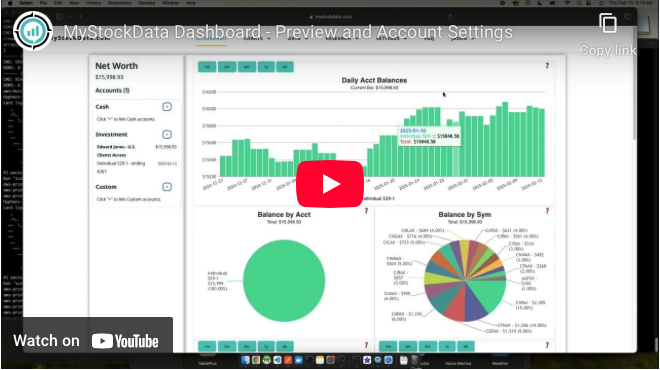Select 3m in bottom-right chart panel

pos(408,346)
